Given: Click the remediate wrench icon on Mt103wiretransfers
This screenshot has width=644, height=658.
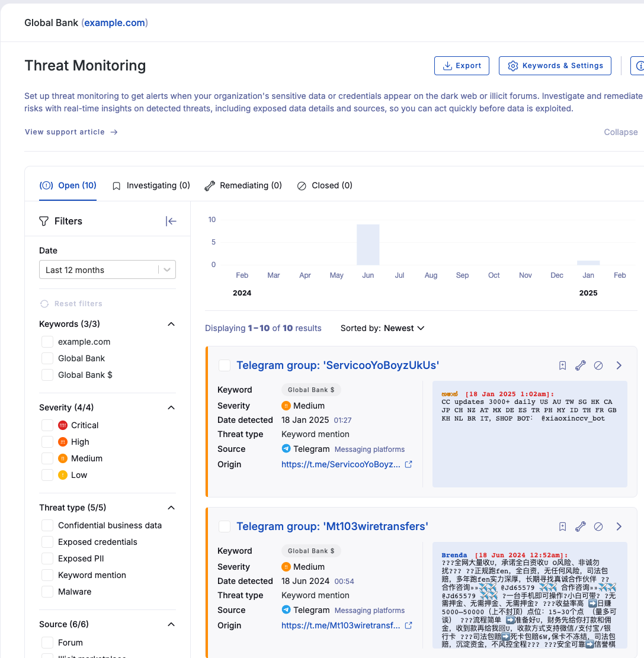Looking at the screenshot, I should (580, 527).
